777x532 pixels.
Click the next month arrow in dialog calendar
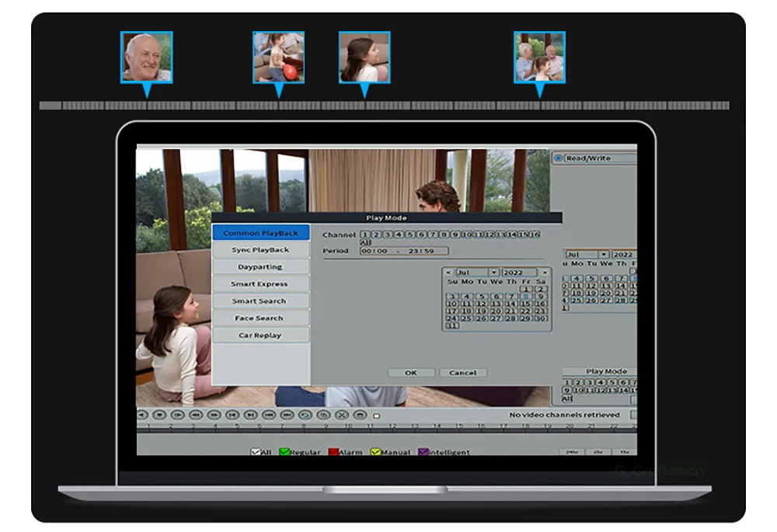pyautogui.click(x=545, y=273)
